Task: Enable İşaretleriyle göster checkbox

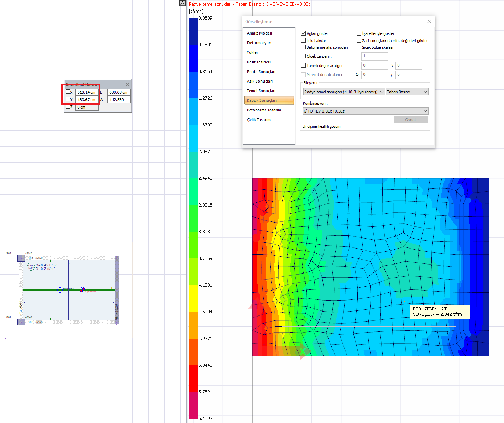Action: 359,33
